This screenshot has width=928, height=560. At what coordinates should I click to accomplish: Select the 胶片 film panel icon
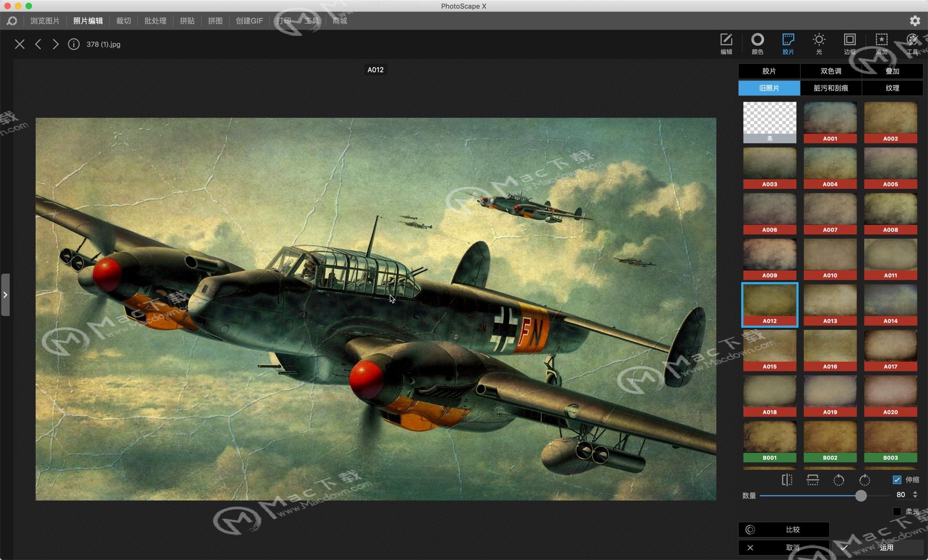pos(788,43)
